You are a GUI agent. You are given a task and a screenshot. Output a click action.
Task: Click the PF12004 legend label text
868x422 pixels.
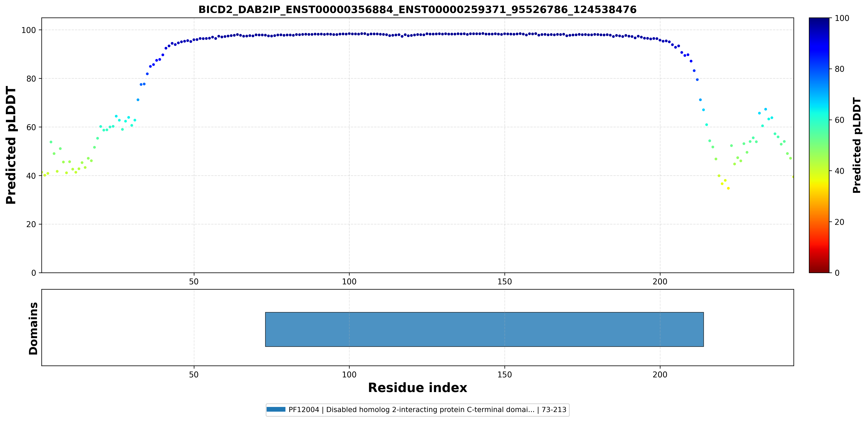point(427,410)
